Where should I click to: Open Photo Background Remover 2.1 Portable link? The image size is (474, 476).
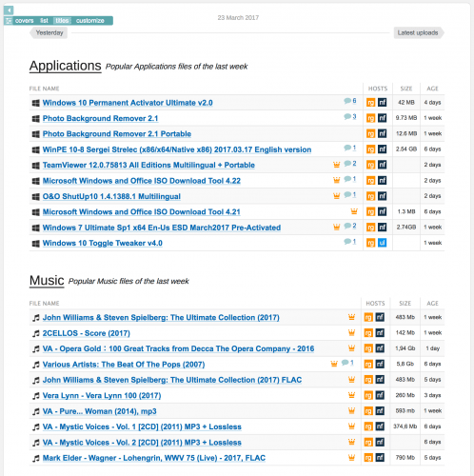tap(117, 134)
